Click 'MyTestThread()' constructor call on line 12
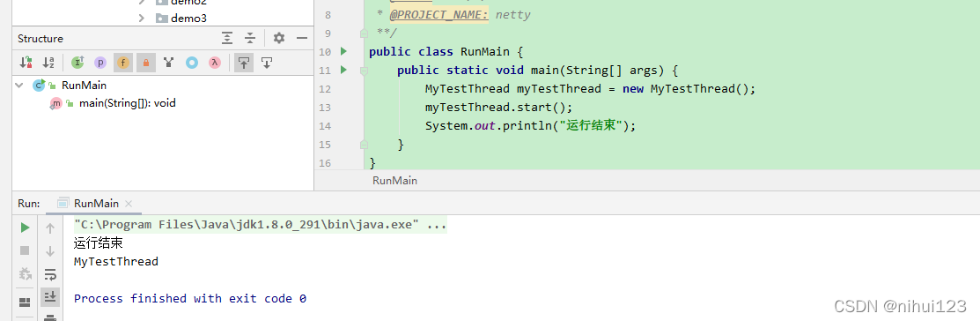Screen dimensions: 980x321 coord(699,89)
